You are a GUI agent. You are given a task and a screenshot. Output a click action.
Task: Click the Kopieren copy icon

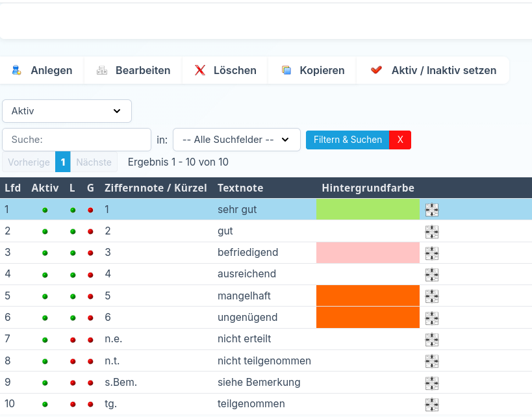(x=286, y=70)
